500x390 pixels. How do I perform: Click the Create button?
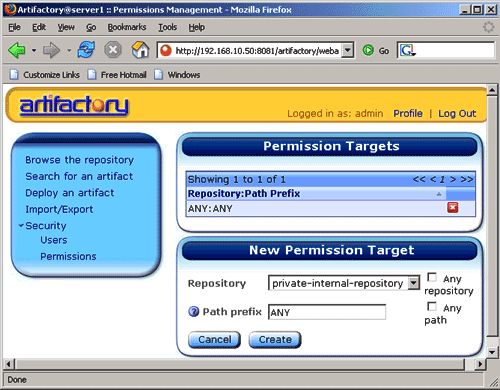[x=275, y=340]
